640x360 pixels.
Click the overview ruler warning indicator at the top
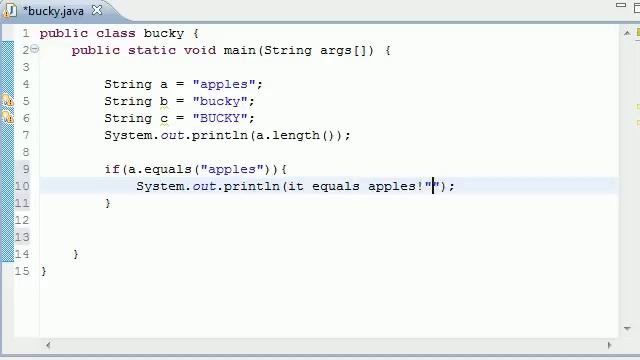click(x=638, y=33)
